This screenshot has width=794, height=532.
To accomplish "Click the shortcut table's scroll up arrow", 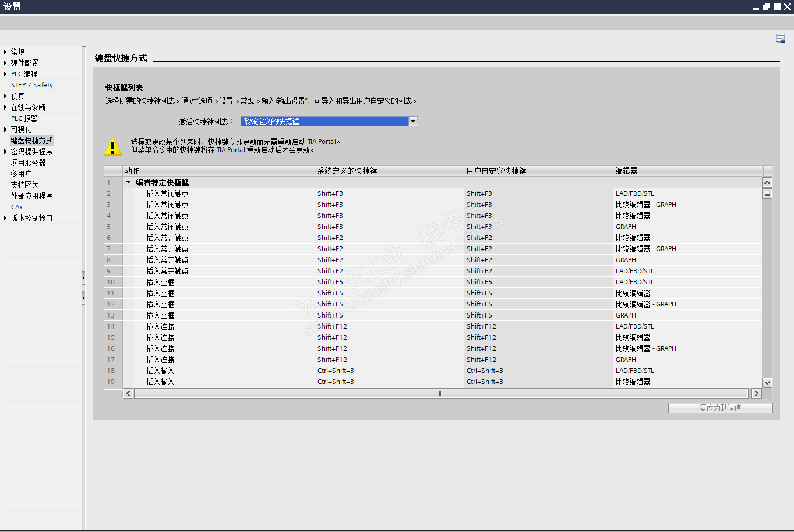I will [767, 182].
